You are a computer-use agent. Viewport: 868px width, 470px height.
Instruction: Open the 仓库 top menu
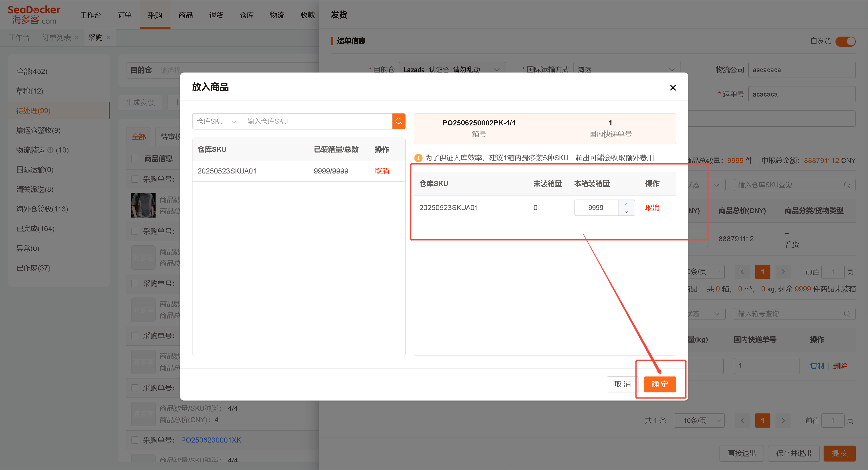click(x=246, y=15)
